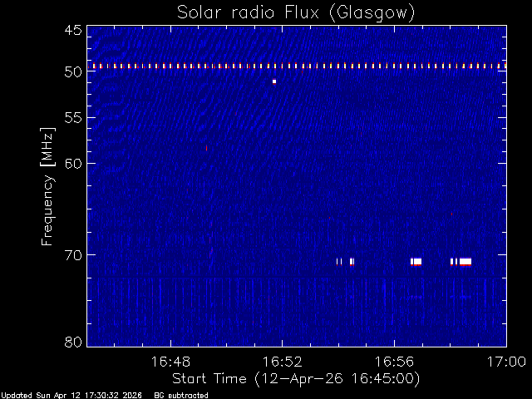This screenshot has width=532, height=399.
Task: Click the widest white burst after 16:58
Action: [x=465, y=262]
